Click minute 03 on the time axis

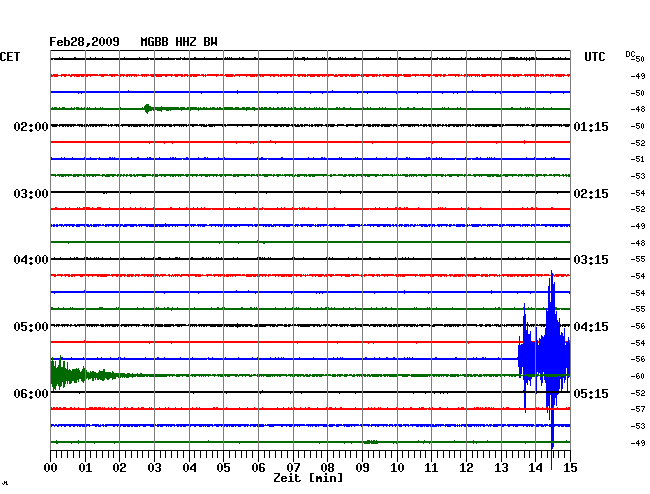click(x=154, y=467)
